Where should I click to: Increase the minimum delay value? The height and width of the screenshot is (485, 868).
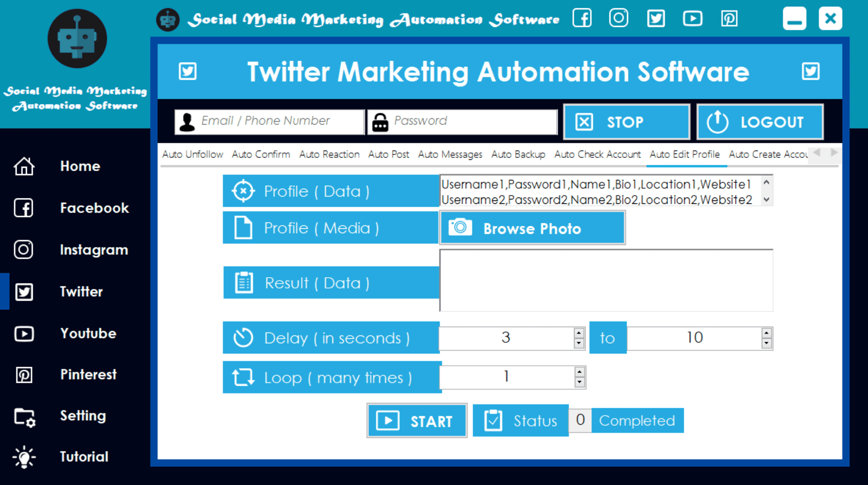(579, 332)
